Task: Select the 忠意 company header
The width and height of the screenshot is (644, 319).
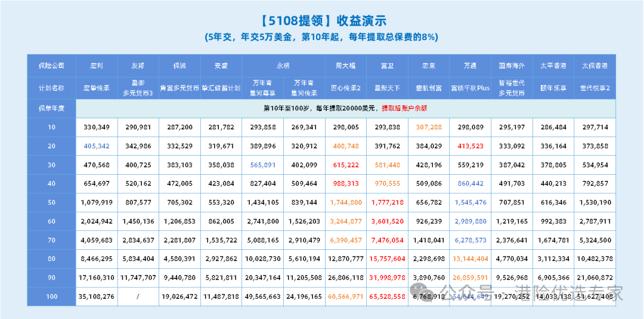Action: point(429,66)
